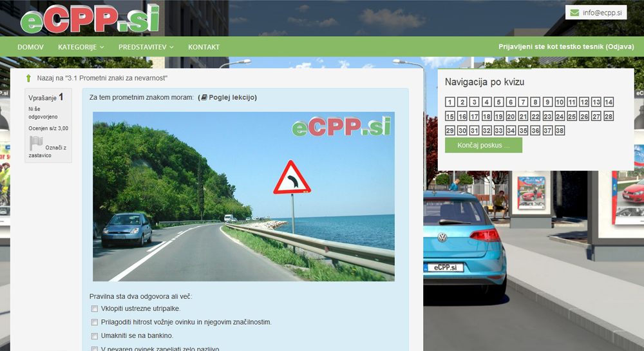The height and width of the screenshot is (351, 644).
Task: Click the eCPP.si site logo
Action: point(90,19)
